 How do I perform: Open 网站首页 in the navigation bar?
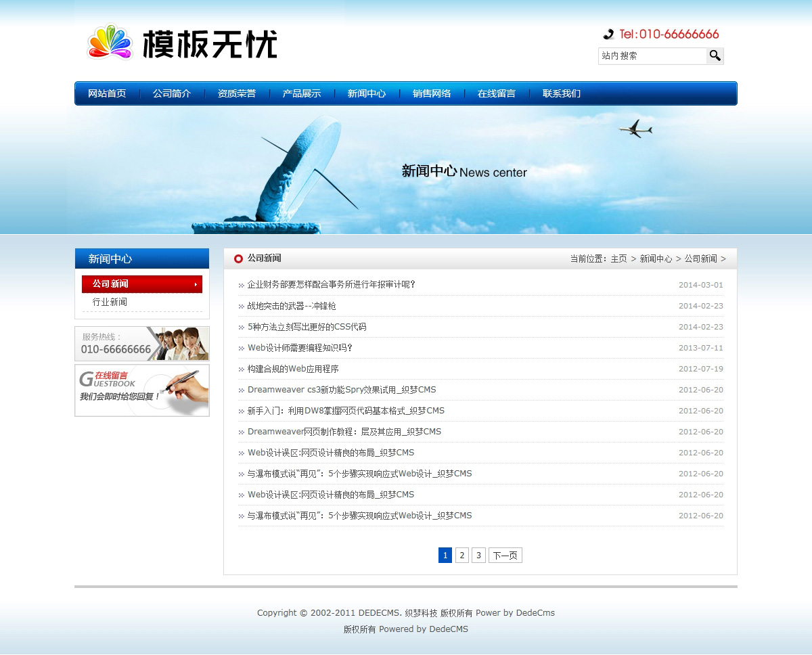[x=107, y=93]
